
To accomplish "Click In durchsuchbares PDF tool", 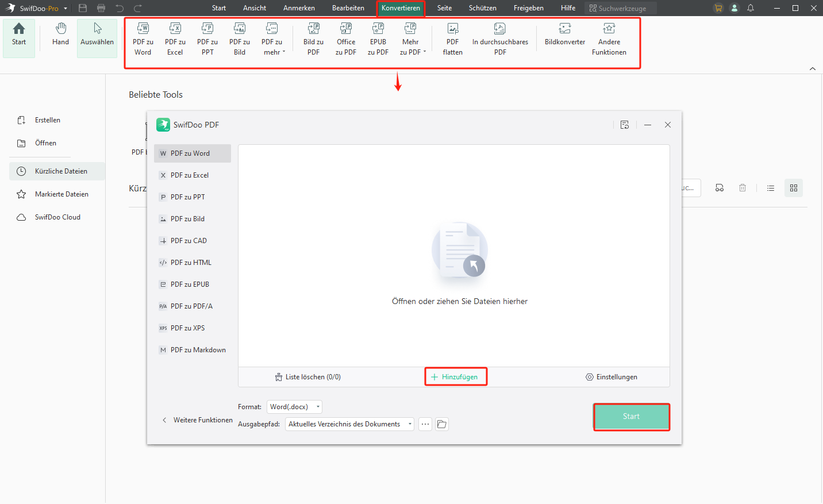I will 500,39.
